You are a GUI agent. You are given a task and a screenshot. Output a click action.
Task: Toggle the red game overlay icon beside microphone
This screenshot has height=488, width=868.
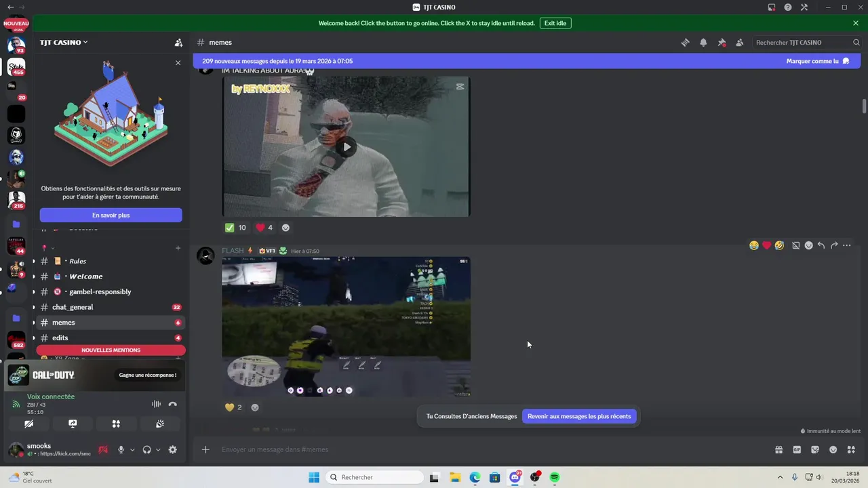103,449
